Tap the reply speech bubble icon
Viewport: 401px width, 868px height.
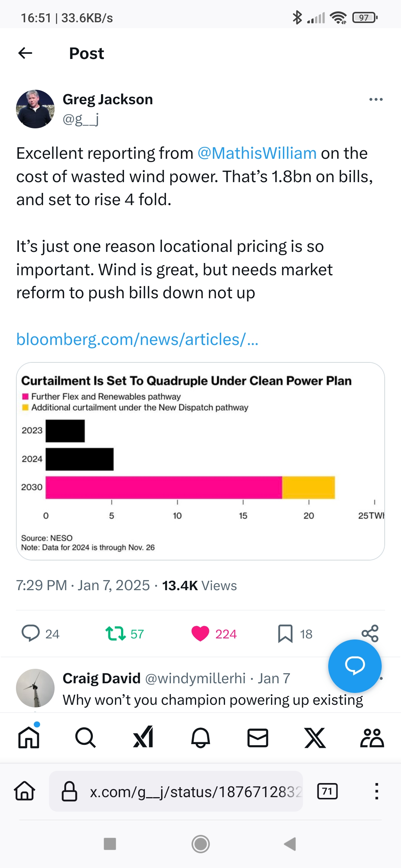pyautogui.click(x=30, y=633)
